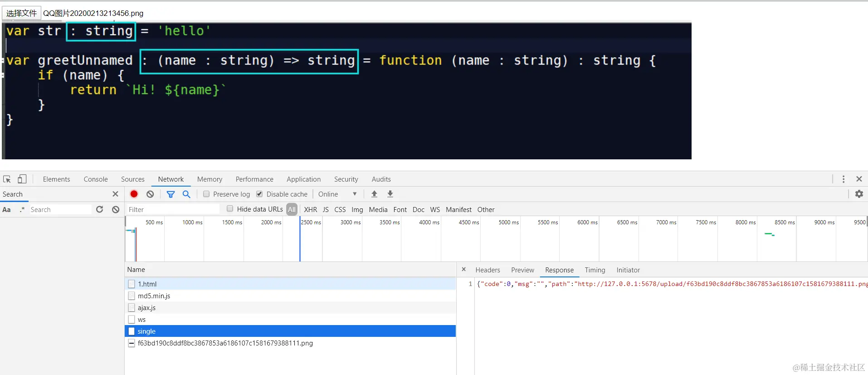Click the Name column header
868x375 pixels.
(x=290, y=269)
